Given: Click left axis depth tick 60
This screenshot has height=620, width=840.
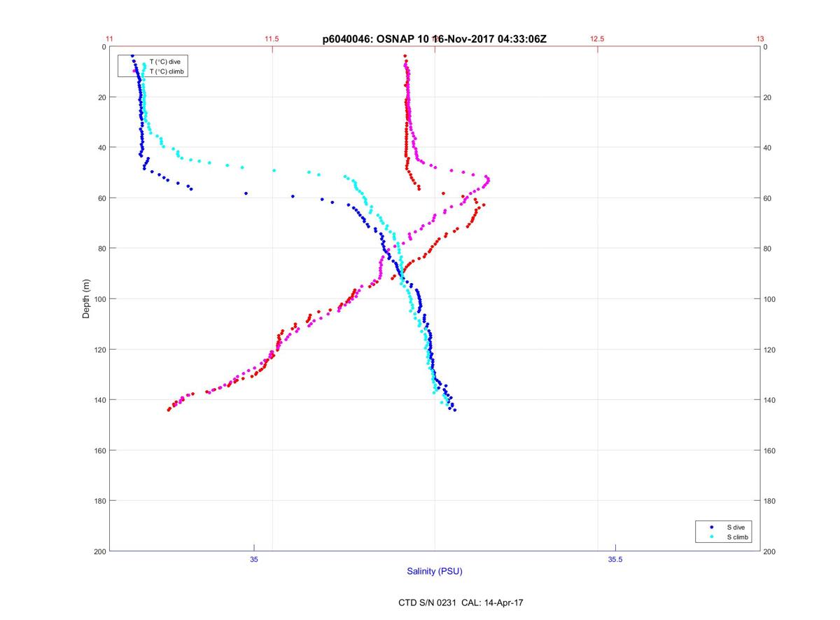Looking at the screenshot, I should click(x=101, y=198).
